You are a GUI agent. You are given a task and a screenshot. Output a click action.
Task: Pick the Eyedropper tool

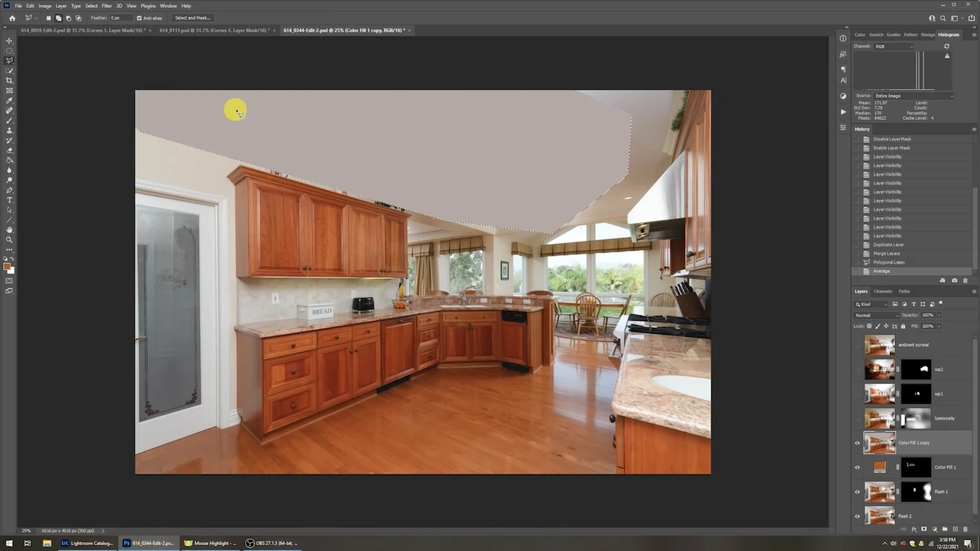[10, 100]
